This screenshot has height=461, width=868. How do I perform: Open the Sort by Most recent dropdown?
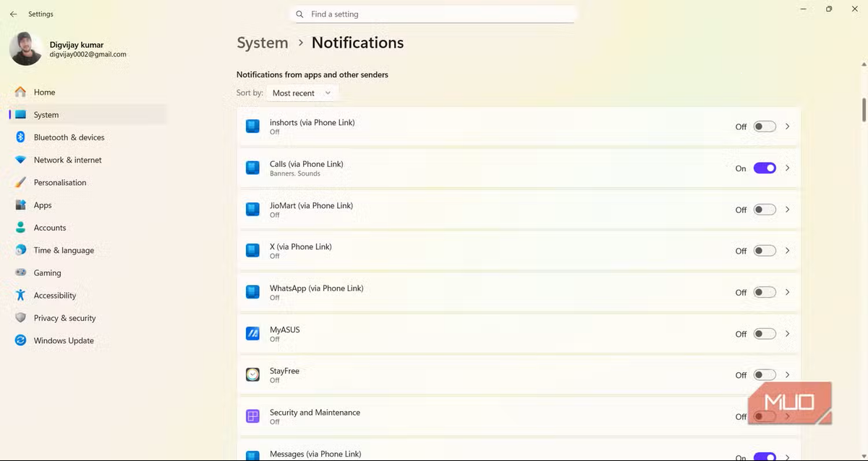302,93
